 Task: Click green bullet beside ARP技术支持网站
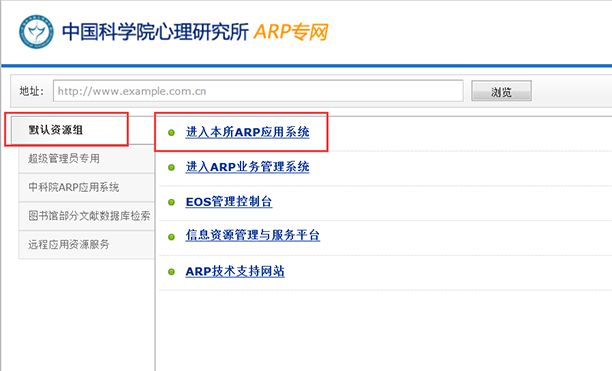171,272
